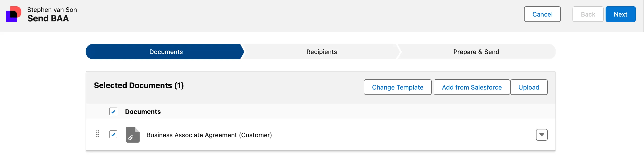Image resolution: width=644 pixels, height=164 pixels.
Task: Click the Next button
Action: point(620,14)
